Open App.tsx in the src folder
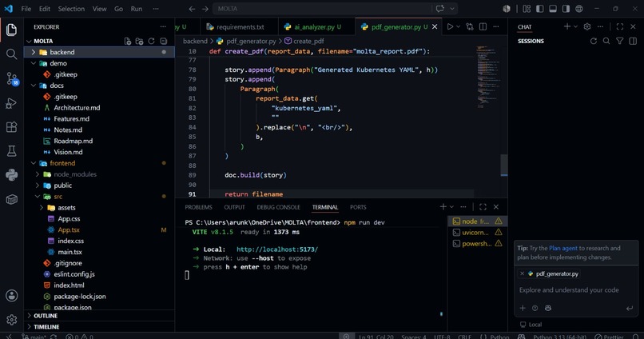 [100, 229]
